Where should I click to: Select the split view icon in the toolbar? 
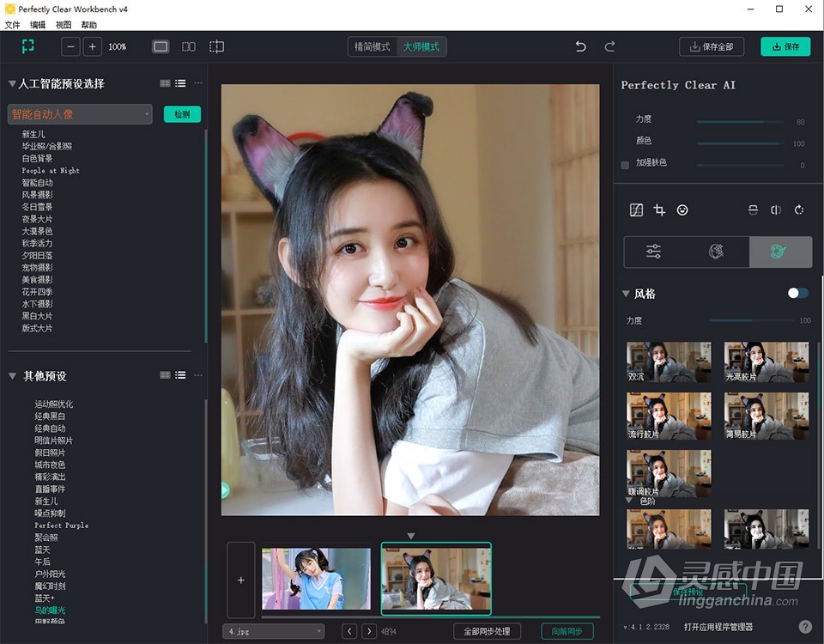(x=188, y=46)
